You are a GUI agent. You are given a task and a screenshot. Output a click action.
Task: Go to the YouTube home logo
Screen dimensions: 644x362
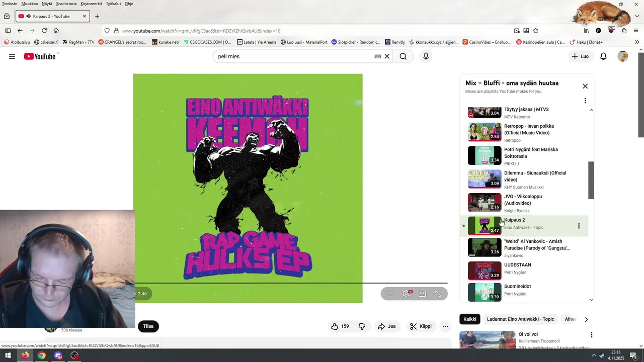(x=40, y=56)
